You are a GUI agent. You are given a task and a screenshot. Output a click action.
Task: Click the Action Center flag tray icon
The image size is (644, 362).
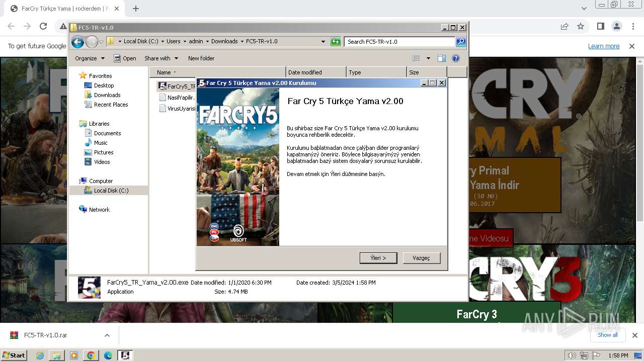(596, 355)
